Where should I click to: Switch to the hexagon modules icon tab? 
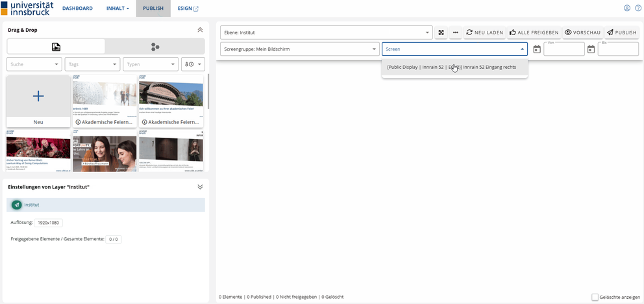[155, 46]
